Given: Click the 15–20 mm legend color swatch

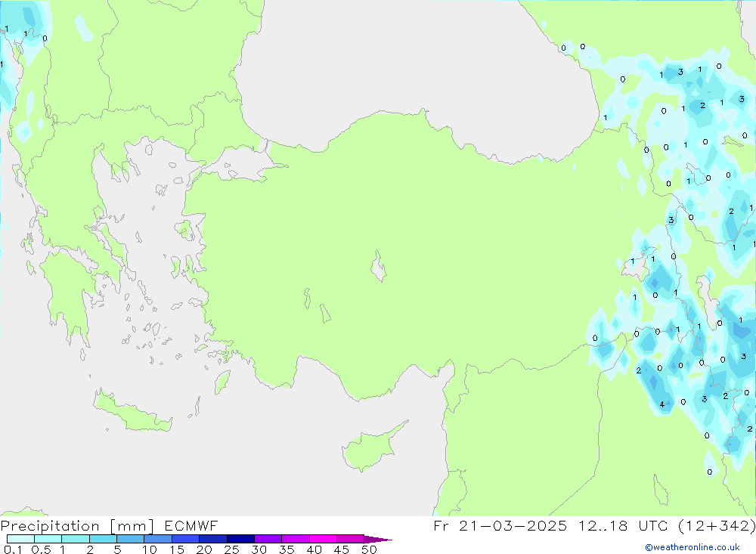Looking at the screenshot, I should 186,539.
